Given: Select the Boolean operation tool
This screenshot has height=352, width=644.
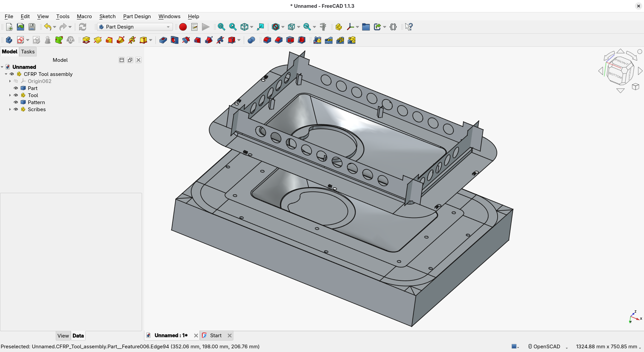Looking at the screenshot, I should [251, 40].
